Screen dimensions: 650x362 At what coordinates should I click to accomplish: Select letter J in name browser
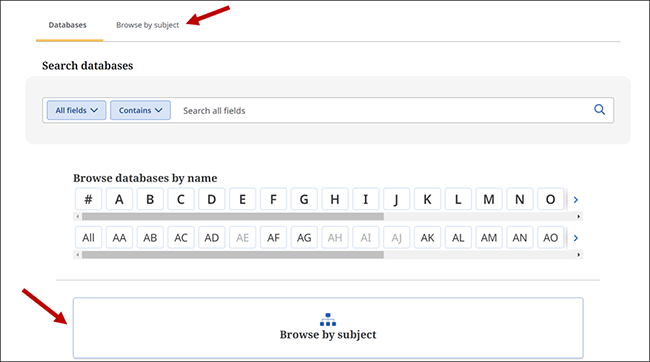pyautogui.click(x=396, y=199)
